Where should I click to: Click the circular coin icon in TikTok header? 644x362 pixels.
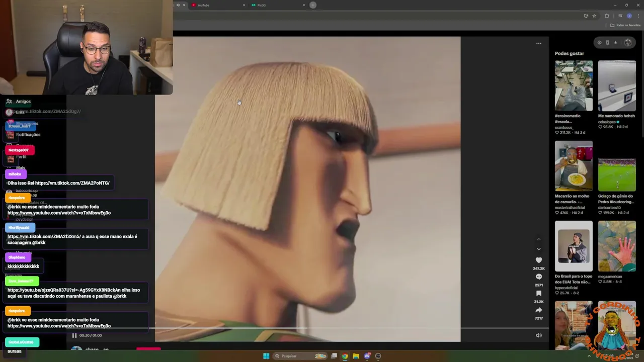[x=599, y=43]
